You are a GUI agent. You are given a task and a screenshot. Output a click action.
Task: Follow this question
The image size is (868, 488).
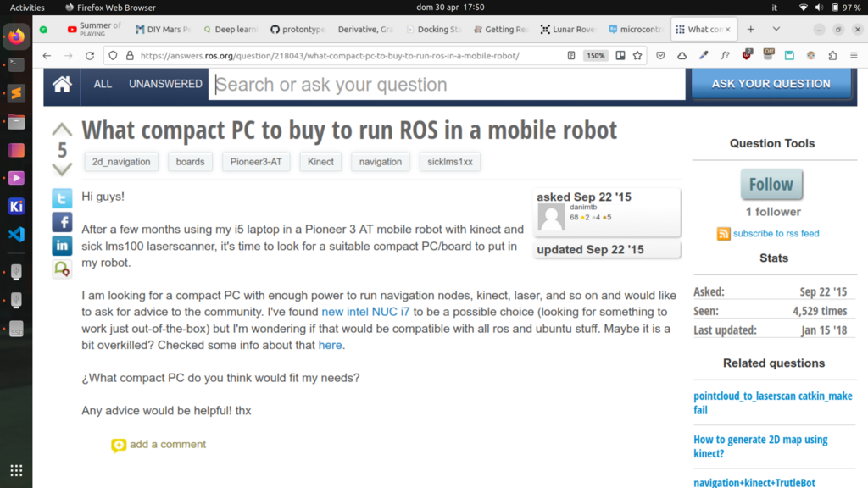[771, 184]
